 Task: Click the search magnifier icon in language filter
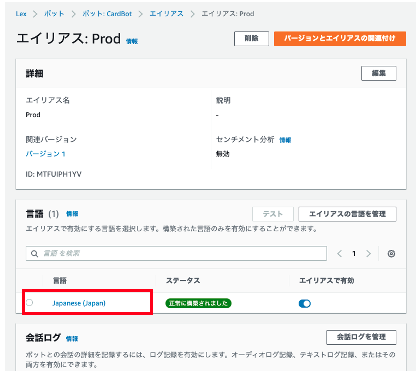click(x=34, y=254)
